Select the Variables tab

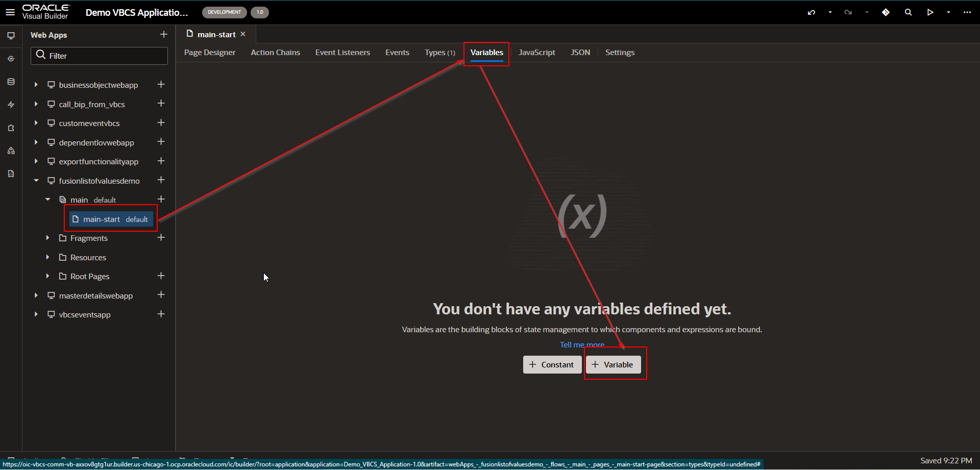(x=486, y=53)
